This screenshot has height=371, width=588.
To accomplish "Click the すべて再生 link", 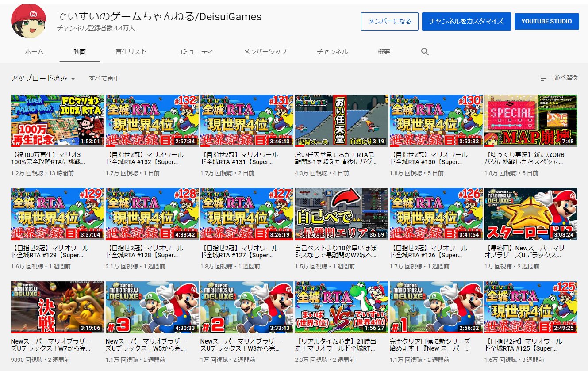I will 104,79.
